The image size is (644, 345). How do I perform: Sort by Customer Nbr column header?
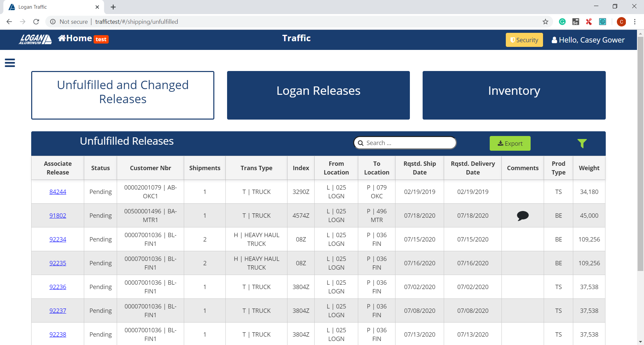[x=150, y=168]
